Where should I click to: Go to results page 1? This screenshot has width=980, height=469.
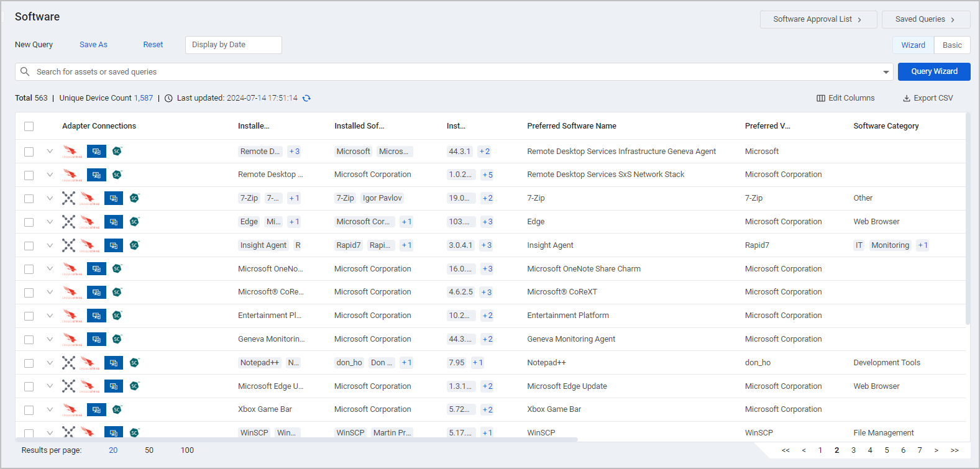[820, 450]
